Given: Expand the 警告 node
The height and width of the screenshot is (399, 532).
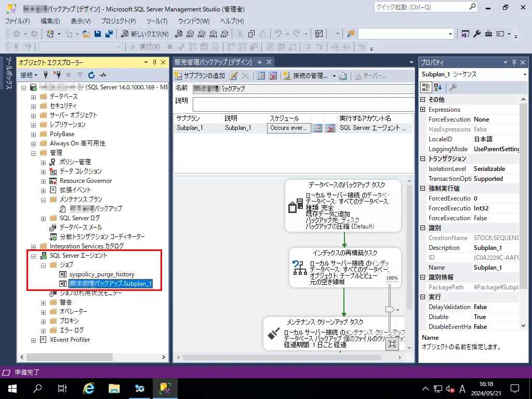Looking at the screenshot, I should 43,303.
